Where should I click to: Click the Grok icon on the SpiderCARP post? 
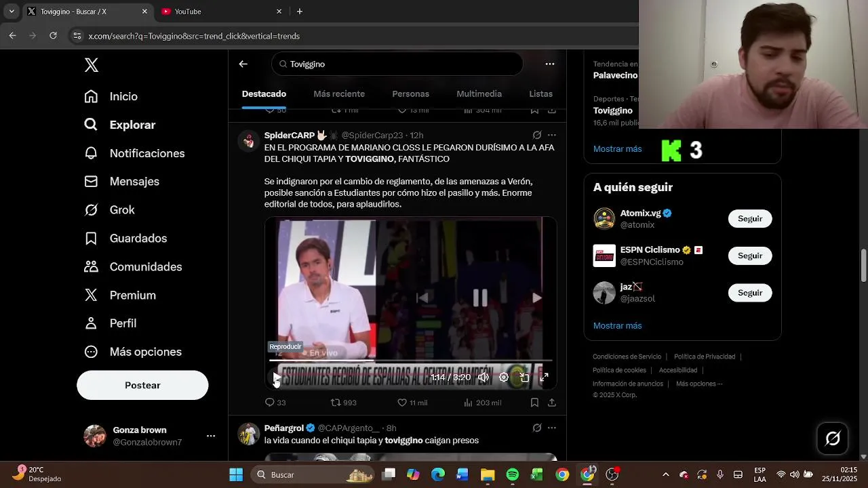537,135
